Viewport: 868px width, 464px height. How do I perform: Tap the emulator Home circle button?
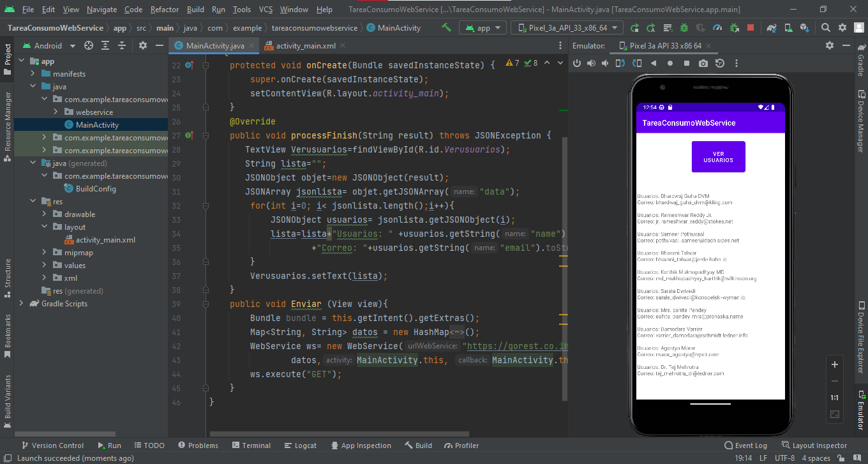point(670,63)
